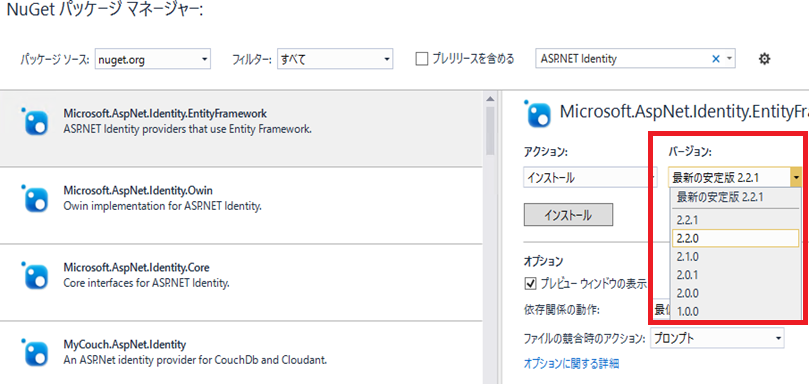Choose version 2.0.1 in the dropdown list

736,275
